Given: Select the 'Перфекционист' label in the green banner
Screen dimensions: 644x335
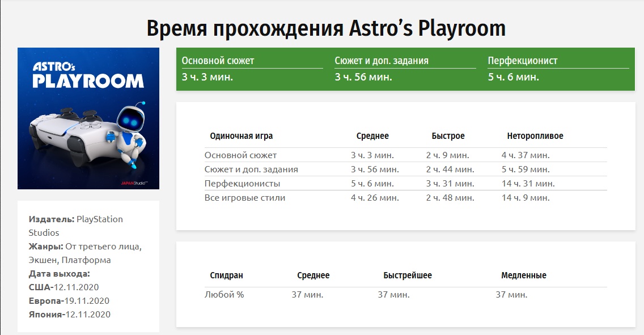Looking at the screenshot, I should (x=523, y=61).
